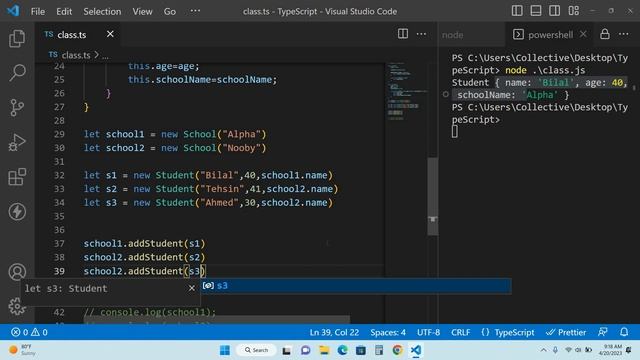640x360 pixels.
Task: Click the VS Code logo icon
Action: pos(13,11)
